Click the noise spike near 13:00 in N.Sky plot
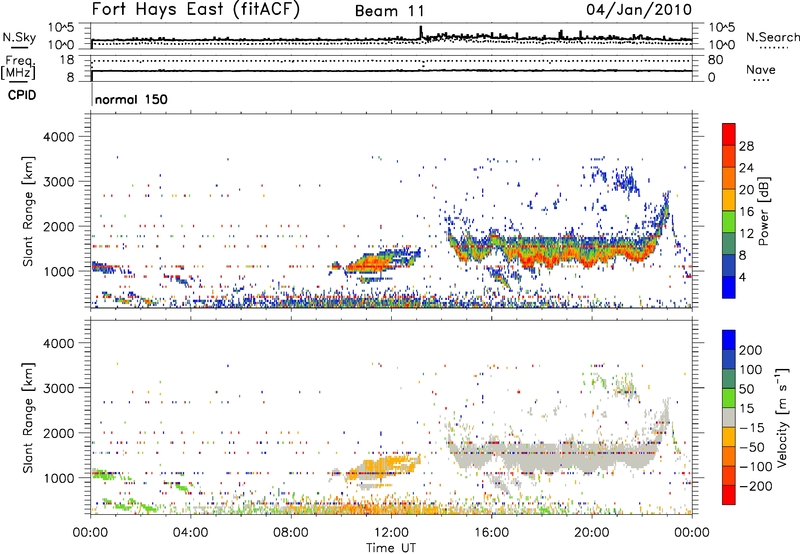 pos(421,32)
